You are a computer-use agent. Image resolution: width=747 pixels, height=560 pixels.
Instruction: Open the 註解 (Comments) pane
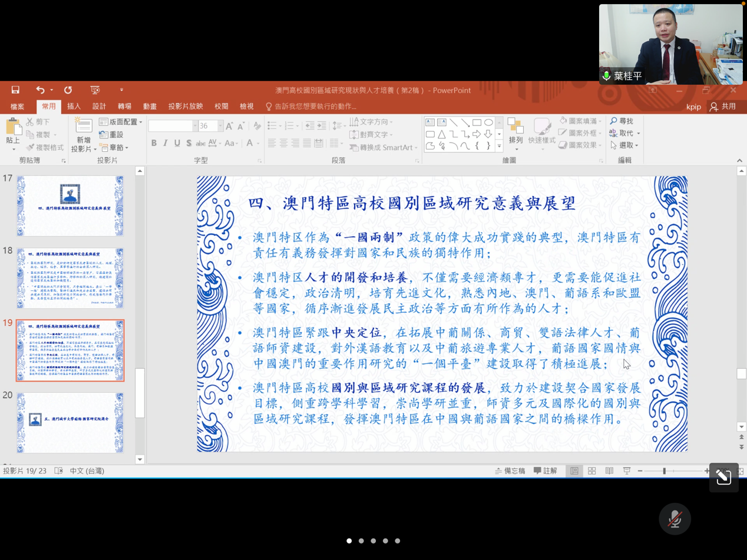pyautogui.click(x=546, y=471)
